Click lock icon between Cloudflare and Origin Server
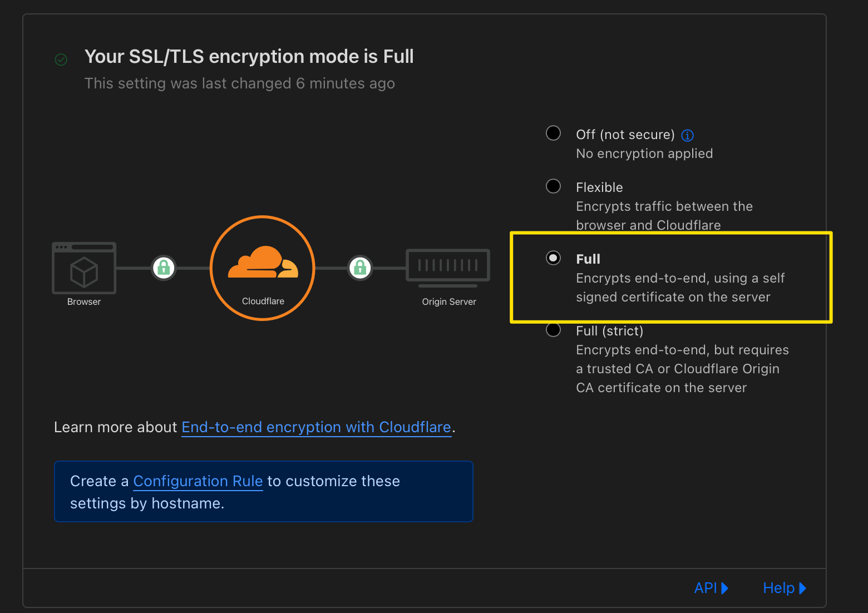The image size is (868, 613). (x=360, y=268)
